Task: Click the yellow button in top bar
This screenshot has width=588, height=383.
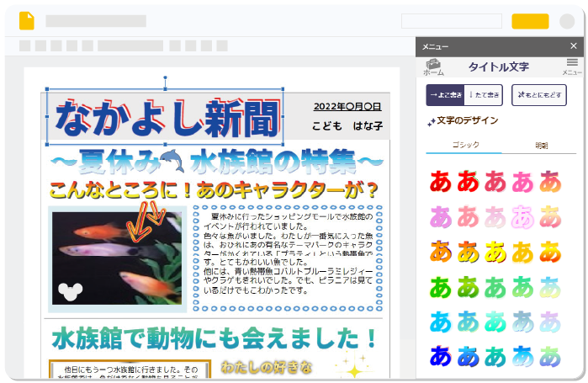Action: point(529,22)
